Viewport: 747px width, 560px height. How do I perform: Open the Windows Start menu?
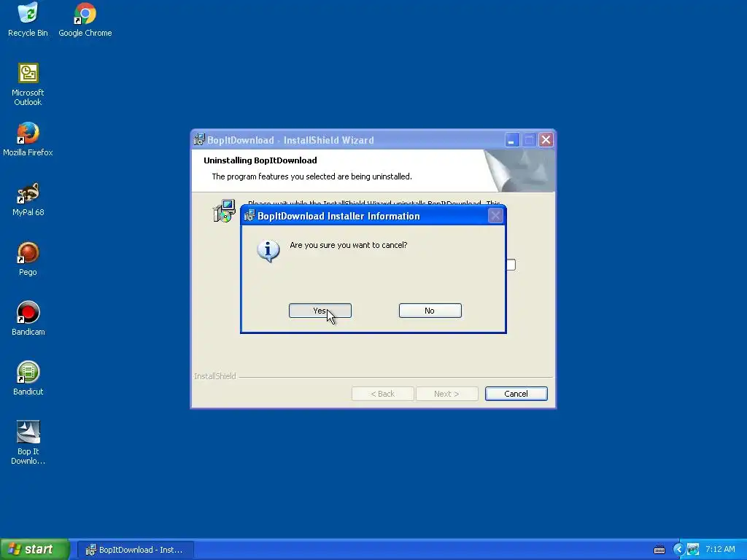(x=35, y=550)
